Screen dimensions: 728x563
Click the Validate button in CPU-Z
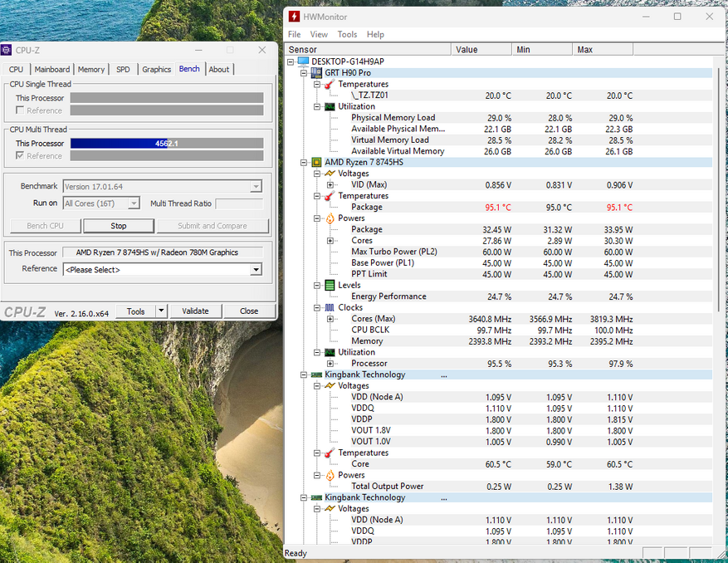point(195,311)
